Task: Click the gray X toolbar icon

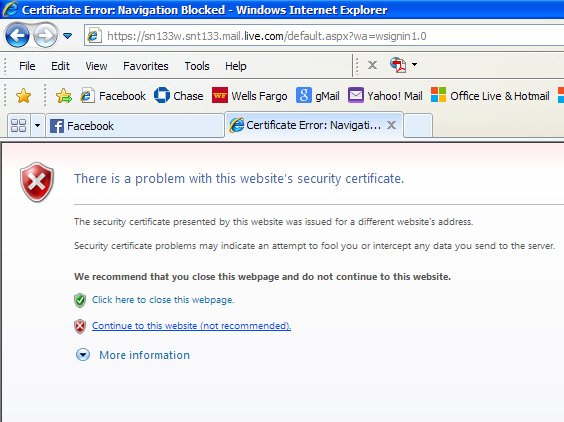Action: tap(372, 65)
